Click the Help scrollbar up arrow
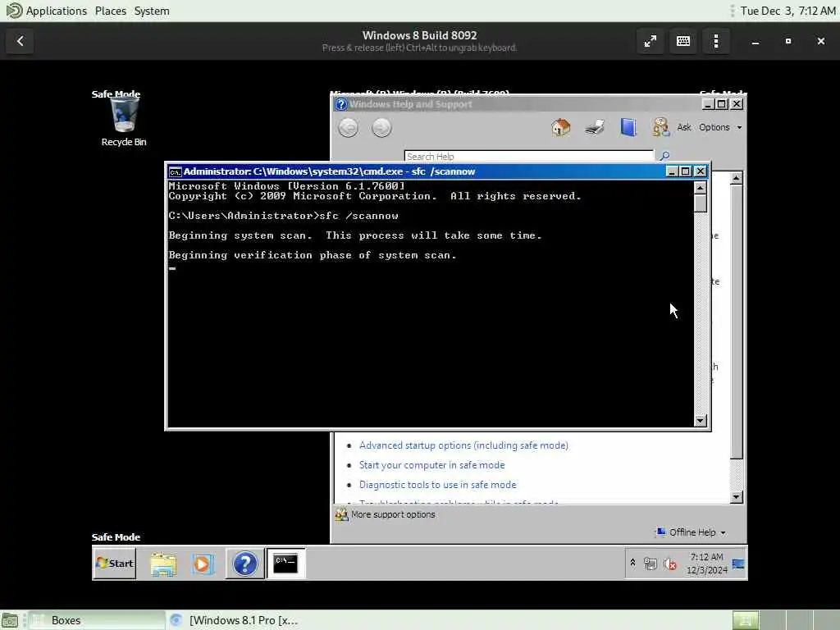 point(737,178)
